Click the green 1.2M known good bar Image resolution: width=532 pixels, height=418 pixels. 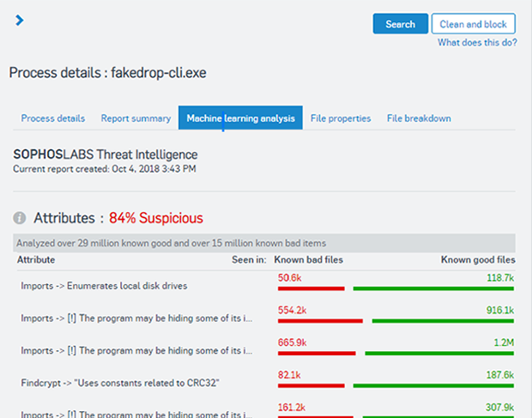click(439, 353)
